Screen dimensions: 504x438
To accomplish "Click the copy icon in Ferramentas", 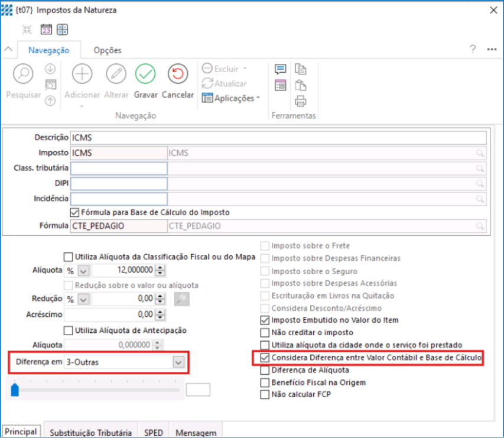I will [x=301, y=69].
